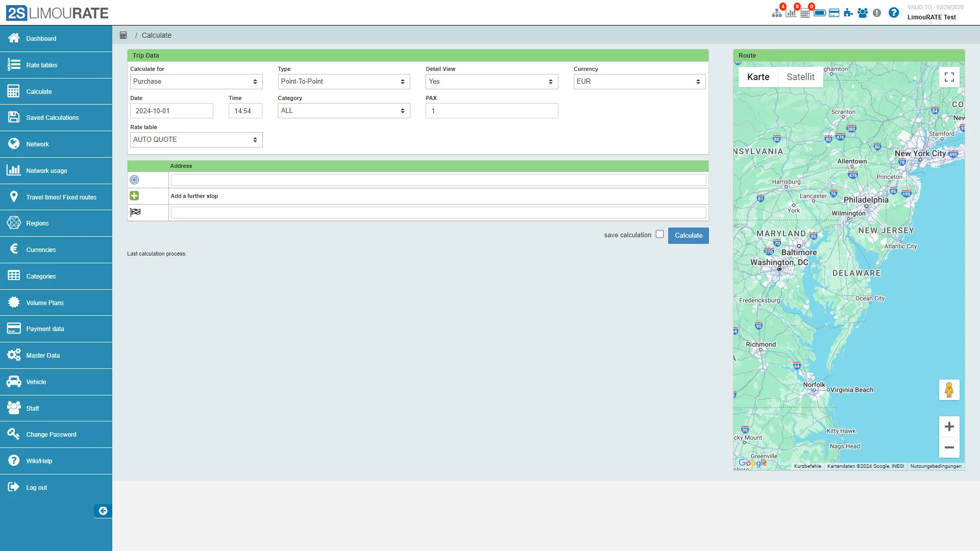Viewport: 980px width, 551px height.
Task: Click the Calculate button
Action: (x=688, y=235)
